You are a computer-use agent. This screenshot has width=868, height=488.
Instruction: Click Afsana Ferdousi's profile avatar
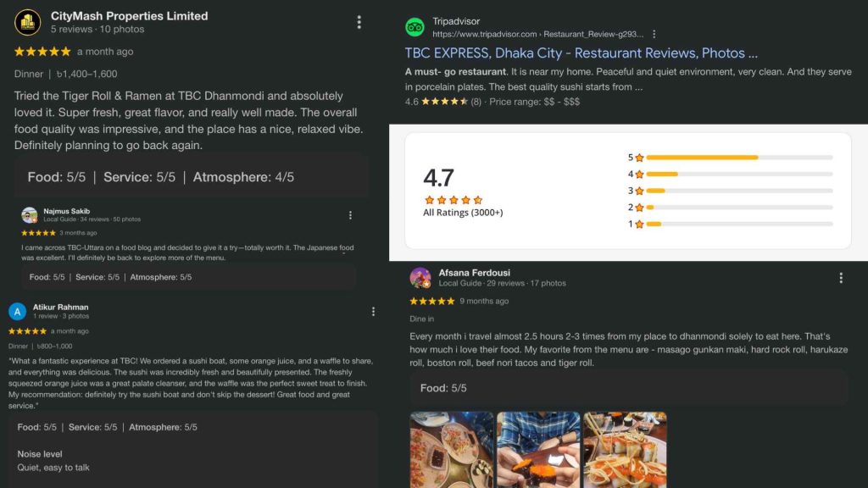(x=420, y=278)
